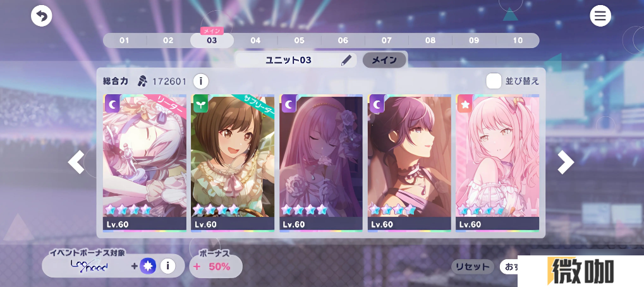Switch to unit tab 05

[x=299, y=40]
